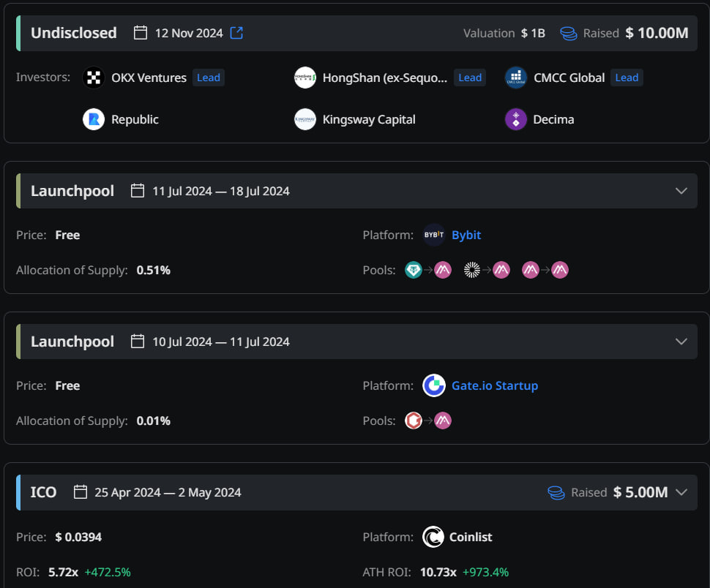710x588 pixels.
Task: Click the HongShan investor logo
Action: click(305, 78)
